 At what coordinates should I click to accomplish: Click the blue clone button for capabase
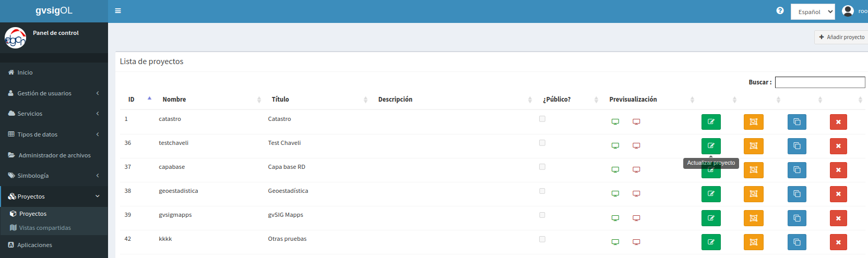[x=797, y=170]
